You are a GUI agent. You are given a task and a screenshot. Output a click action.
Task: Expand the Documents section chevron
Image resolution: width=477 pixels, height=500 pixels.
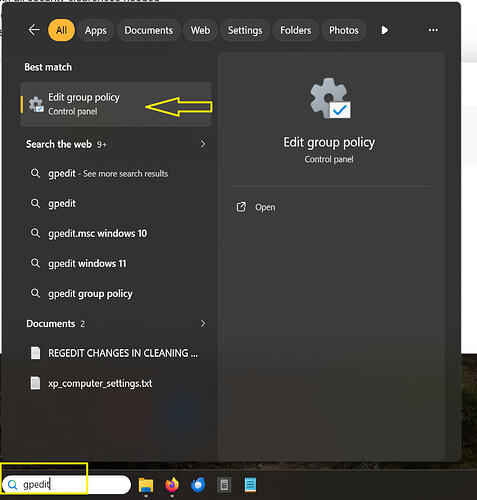203,324
